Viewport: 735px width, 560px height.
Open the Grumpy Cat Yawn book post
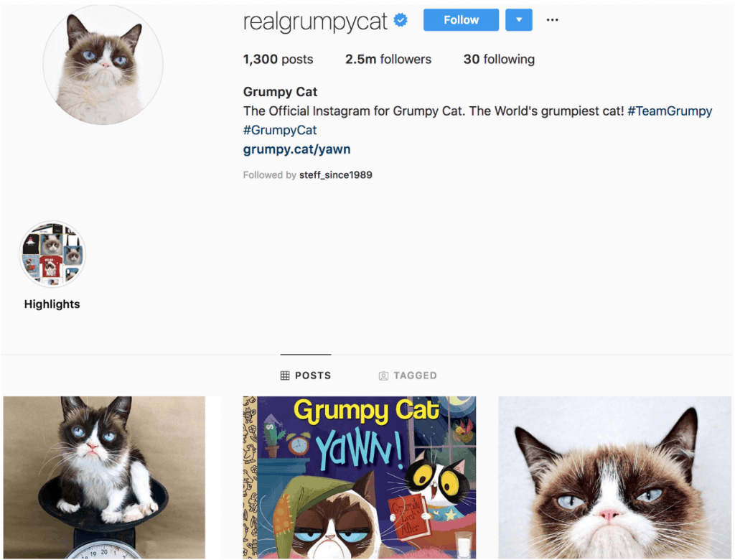tap(360, 477)
